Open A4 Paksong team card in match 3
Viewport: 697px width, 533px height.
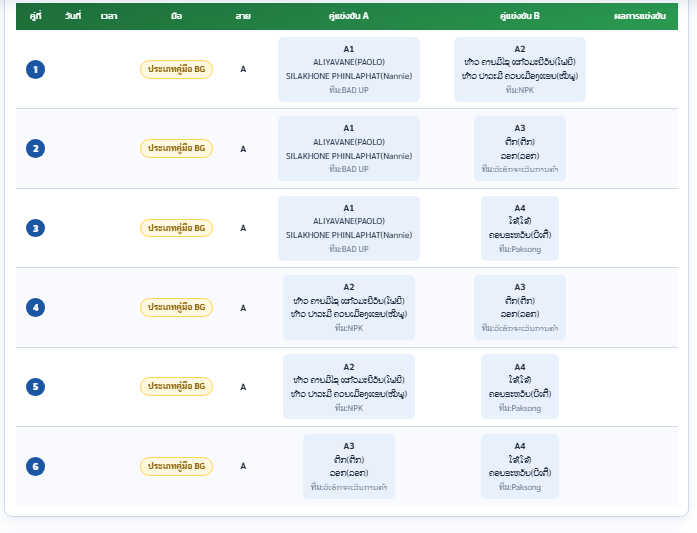tap(520, 228)
